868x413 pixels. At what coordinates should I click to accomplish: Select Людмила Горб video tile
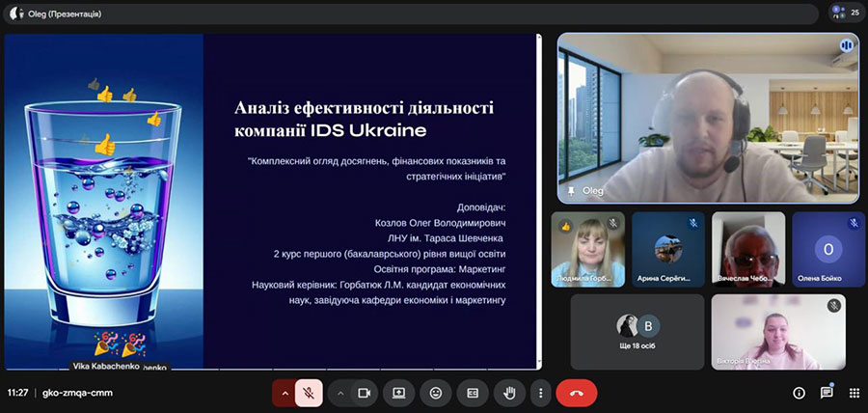click(588, 249)
